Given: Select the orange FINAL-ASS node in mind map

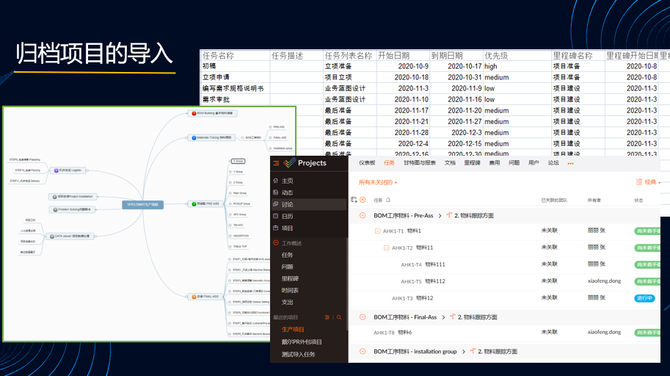Looking at the screenshot, I should tap(206, 297).
